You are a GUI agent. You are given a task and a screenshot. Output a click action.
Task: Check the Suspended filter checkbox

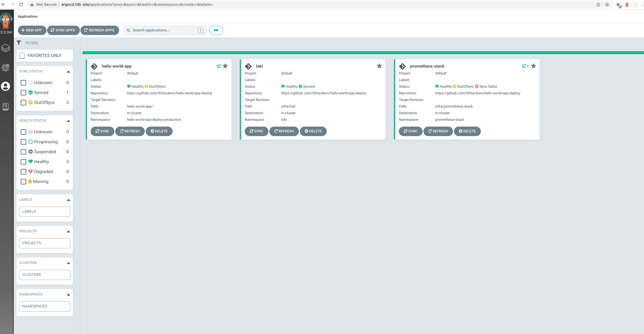coord(23,152)
